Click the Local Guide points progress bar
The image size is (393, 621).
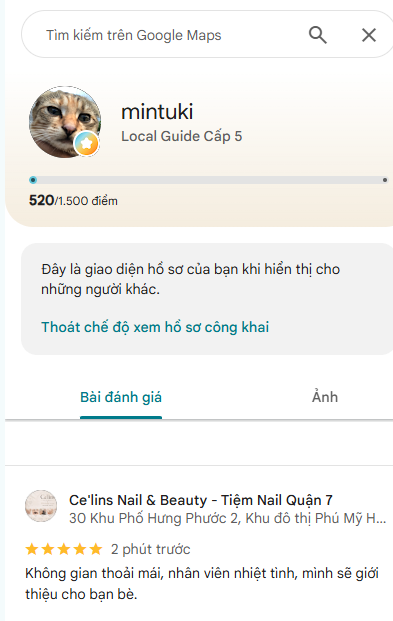[x=208, y=180]
